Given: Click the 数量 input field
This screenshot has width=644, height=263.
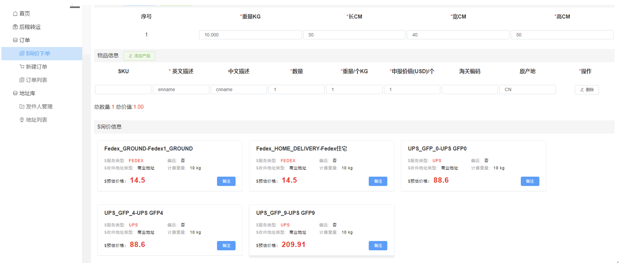Looking at the screenshot, I should 297,90.
